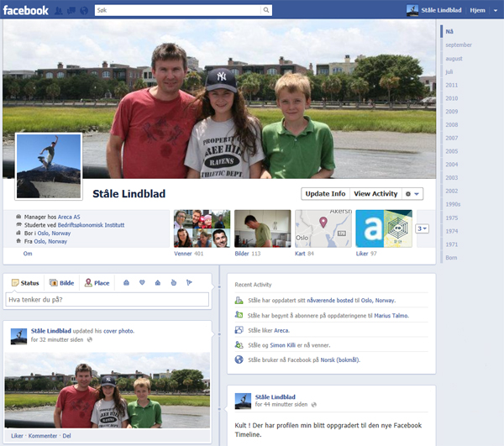504x446 pixels.
Task: Click the View Activity button
Action: tap(375, 194)
